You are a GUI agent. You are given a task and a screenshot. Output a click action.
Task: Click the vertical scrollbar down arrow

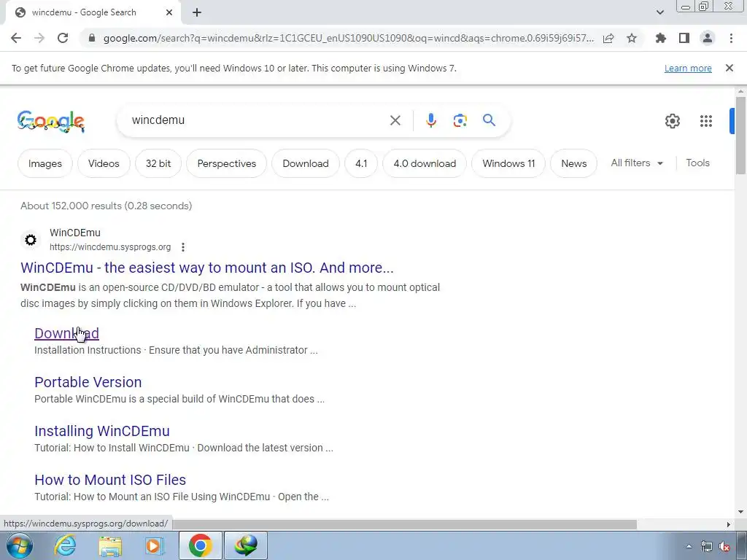(740, 512)
